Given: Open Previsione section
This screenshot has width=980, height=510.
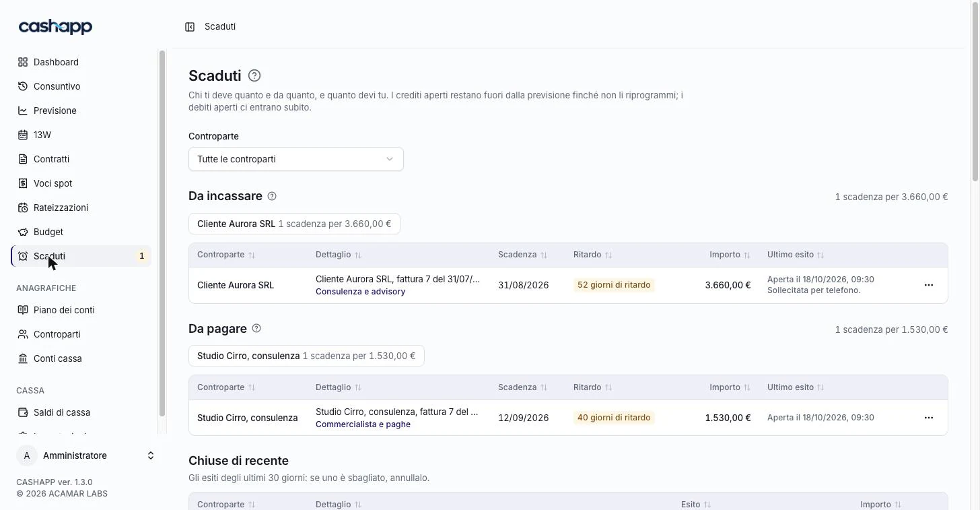Looking at the screenshot, I should 81,110.
